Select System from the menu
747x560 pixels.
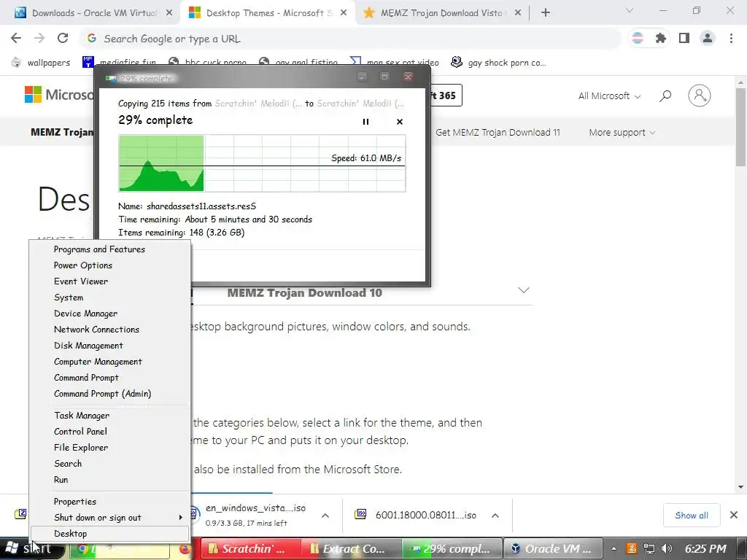(x=109, y=297)
